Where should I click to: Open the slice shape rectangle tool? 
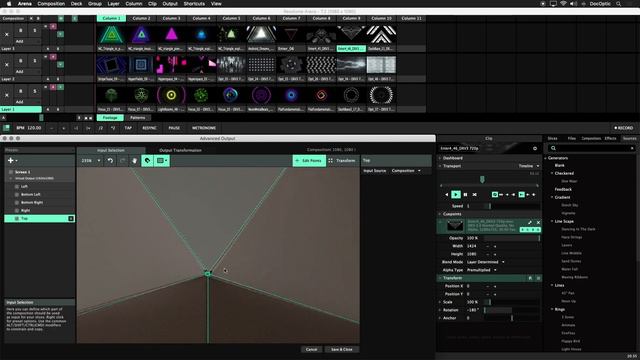(x=162, y=161)
